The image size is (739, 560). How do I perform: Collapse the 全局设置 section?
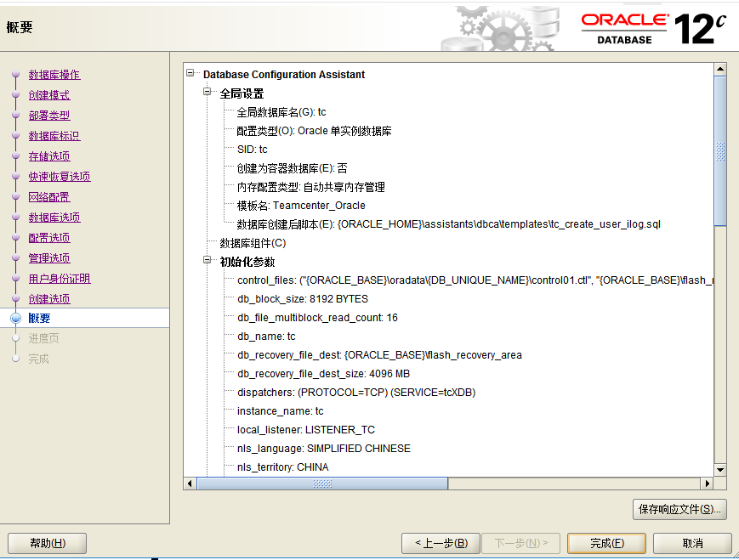pos(206,91)
